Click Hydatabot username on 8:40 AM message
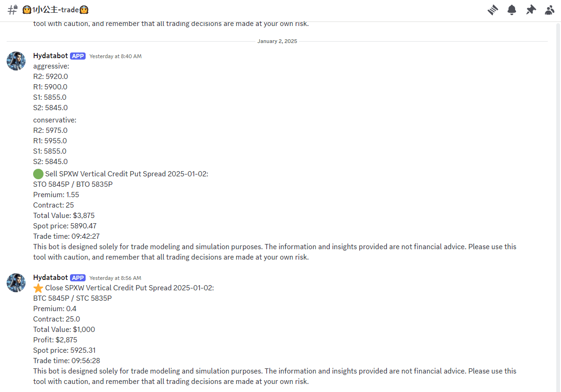The image size is (561, 392). [x=51, y=56]
